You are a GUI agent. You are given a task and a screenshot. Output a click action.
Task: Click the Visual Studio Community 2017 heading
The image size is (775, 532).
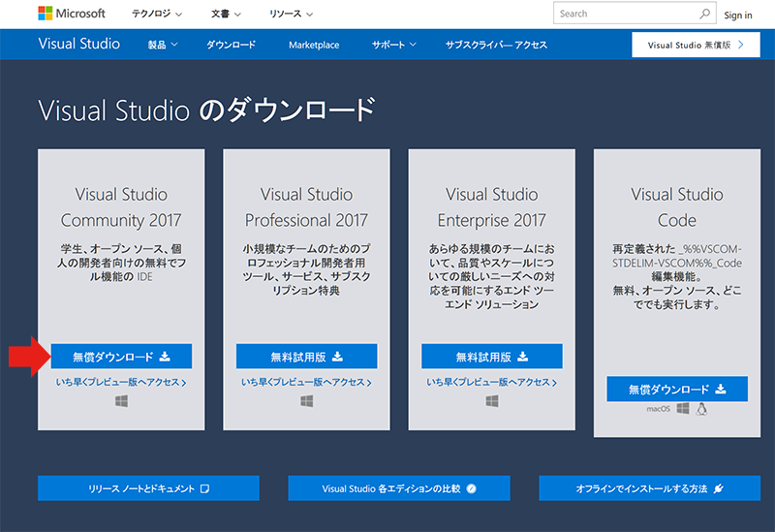click(121, 207)
